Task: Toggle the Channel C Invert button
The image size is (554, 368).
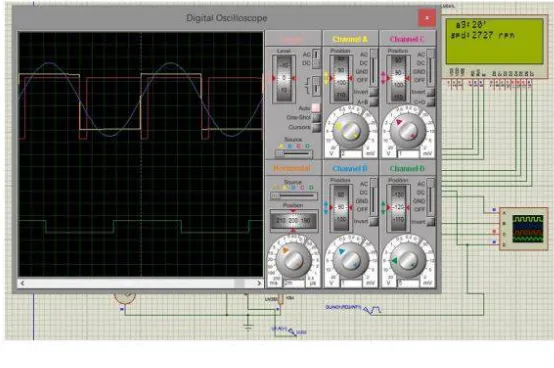Action: pos(430,92)
